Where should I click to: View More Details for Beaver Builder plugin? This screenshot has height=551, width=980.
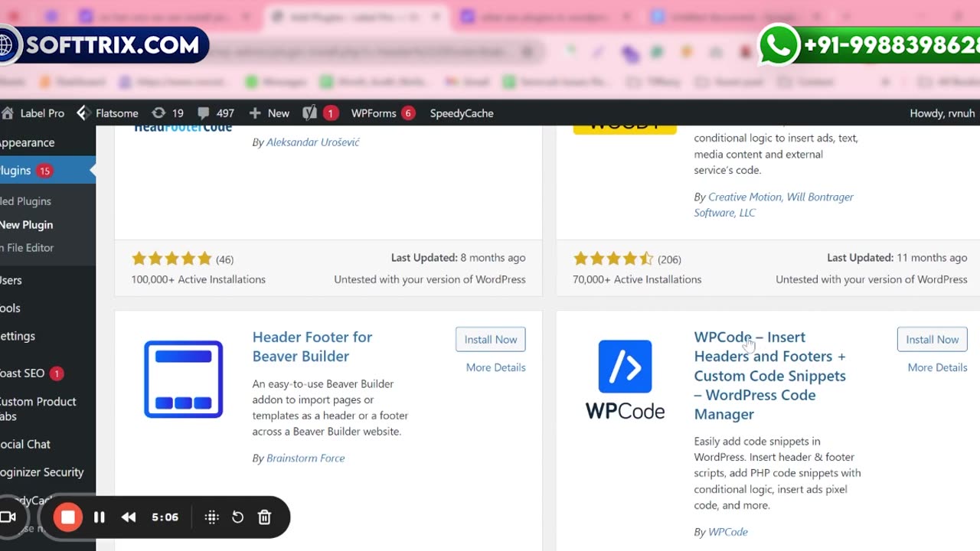click(x=495, y=367)
